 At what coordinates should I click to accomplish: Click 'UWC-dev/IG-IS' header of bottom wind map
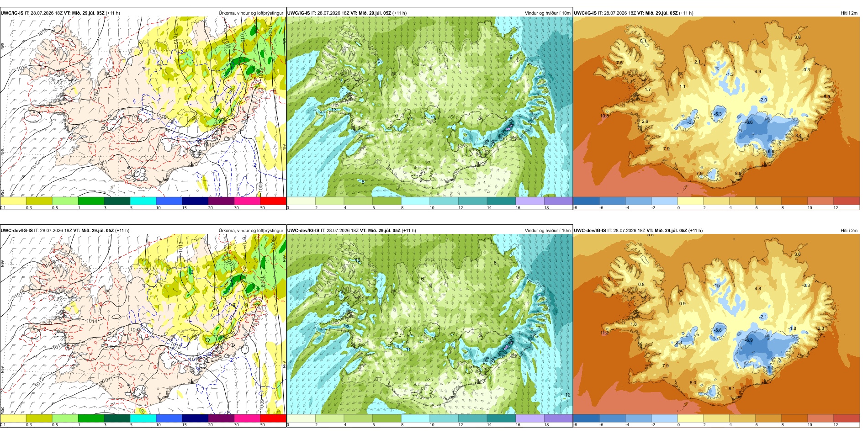click(303, 231)
